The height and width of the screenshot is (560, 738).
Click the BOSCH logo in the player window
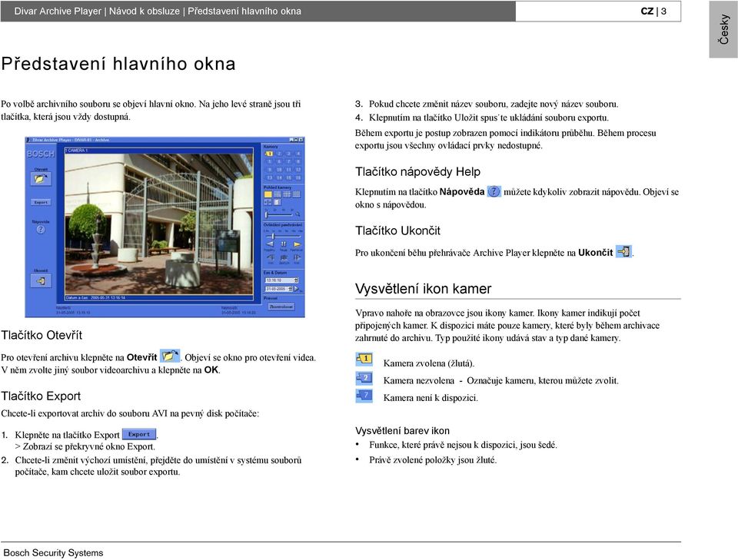click(x=41, y=154)
